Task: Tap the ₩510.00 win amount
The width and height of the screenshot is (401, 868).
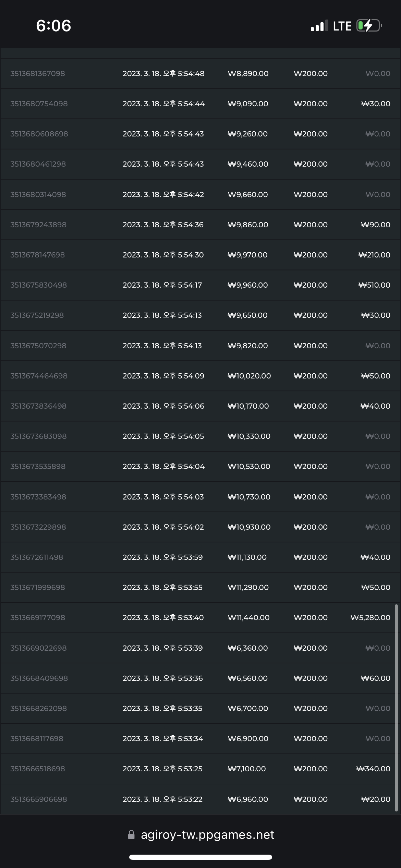Action: [x=374, y=285]
